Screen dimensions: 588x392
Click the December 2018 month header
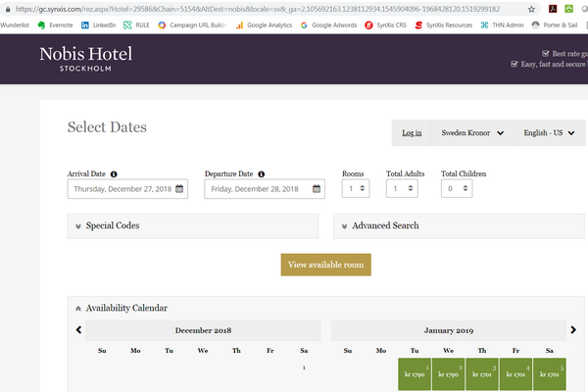(x=203, y=330)
